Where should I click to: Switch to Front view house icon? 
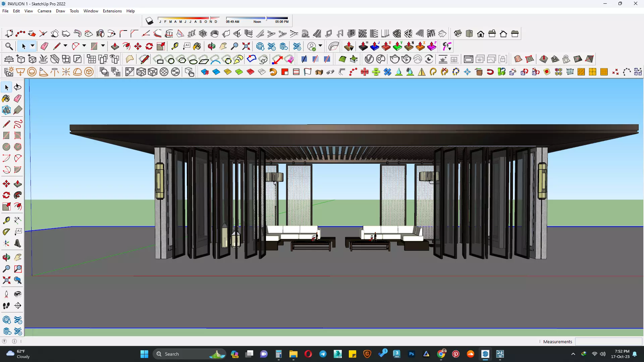tap(481, 34)
